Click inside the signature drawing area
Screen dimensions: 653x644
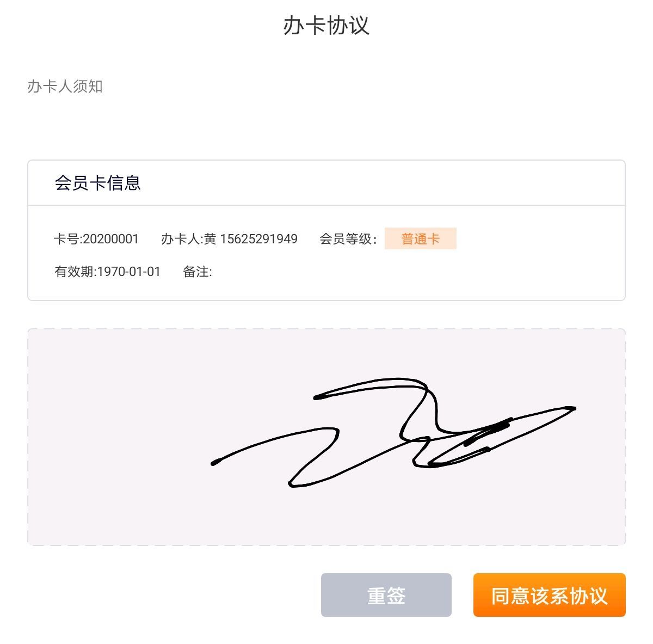[x=326, y=437]
